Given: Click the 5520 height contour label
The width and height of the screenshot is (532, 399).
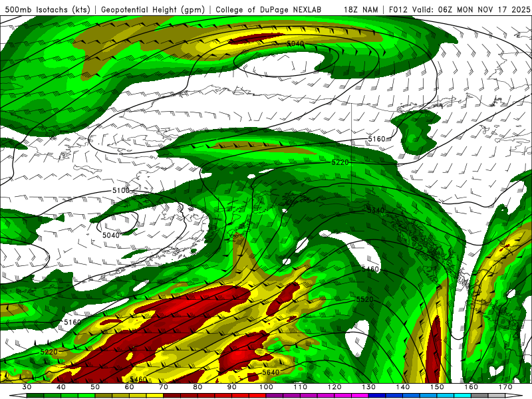Looking at the screenshot, I should click(364, 299).
